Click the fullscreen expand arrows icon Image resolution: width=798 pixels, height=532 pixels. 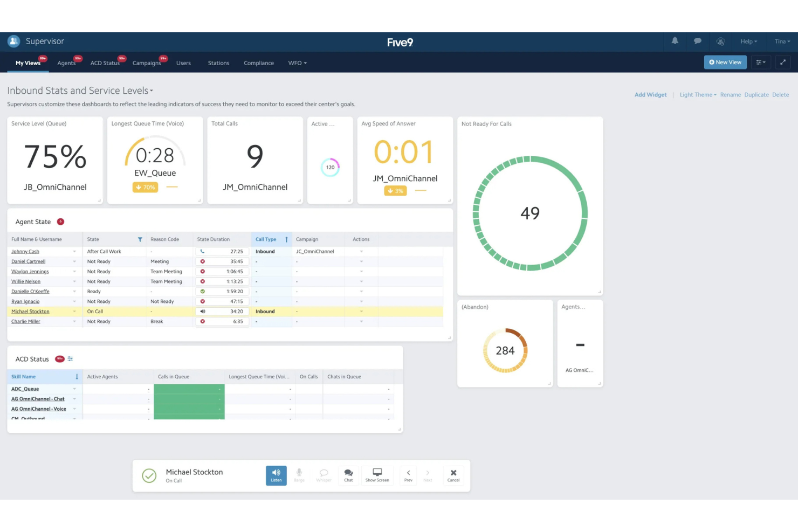(783, 62)
